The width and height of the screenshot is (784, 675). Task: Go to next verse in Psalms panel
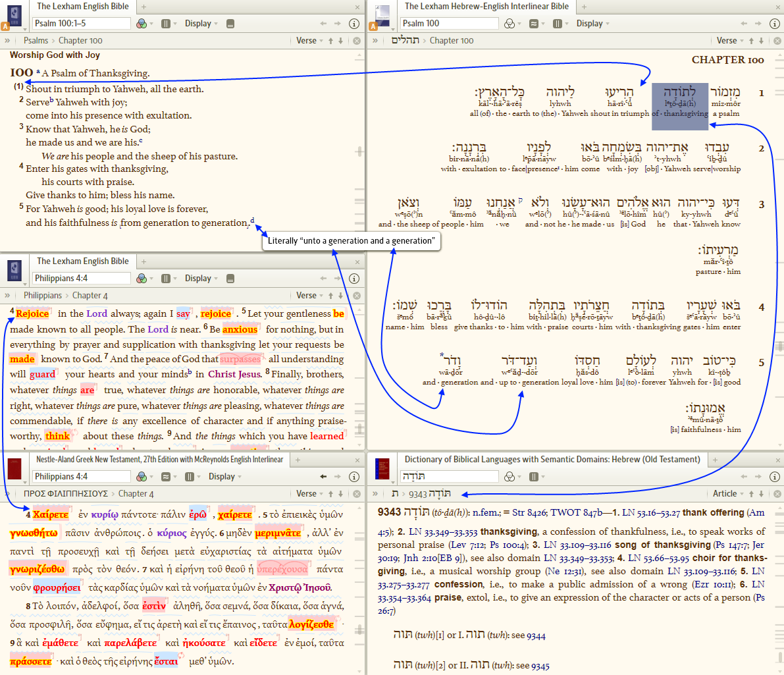(x=341, y=41)
